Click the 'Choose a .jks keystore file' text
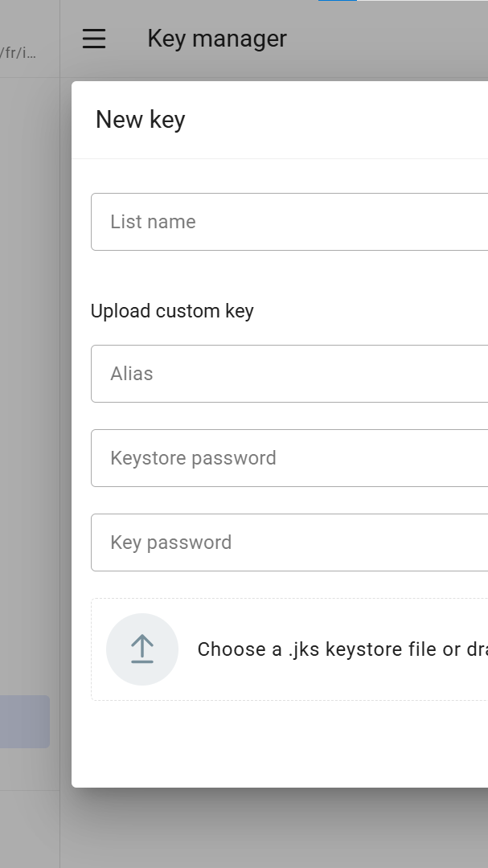 coord(338,649)
